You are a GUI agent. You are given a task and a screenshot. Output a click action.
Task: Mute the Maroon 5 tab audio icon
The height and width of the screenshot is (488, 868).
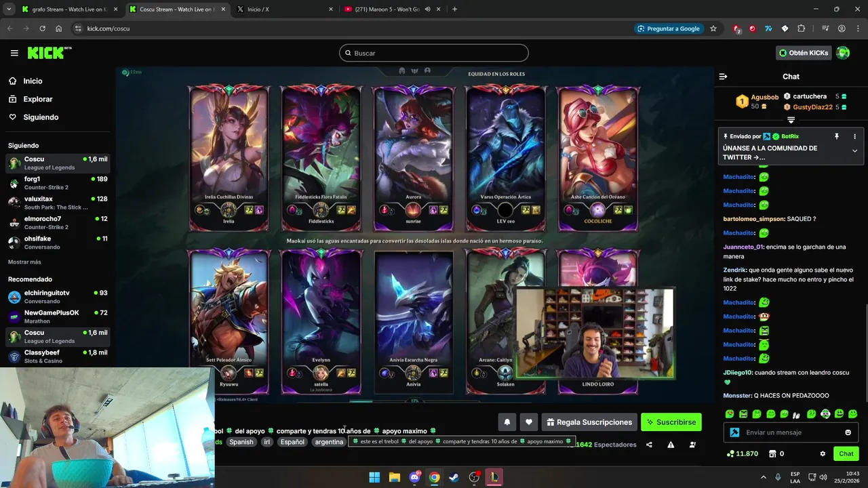427,9
